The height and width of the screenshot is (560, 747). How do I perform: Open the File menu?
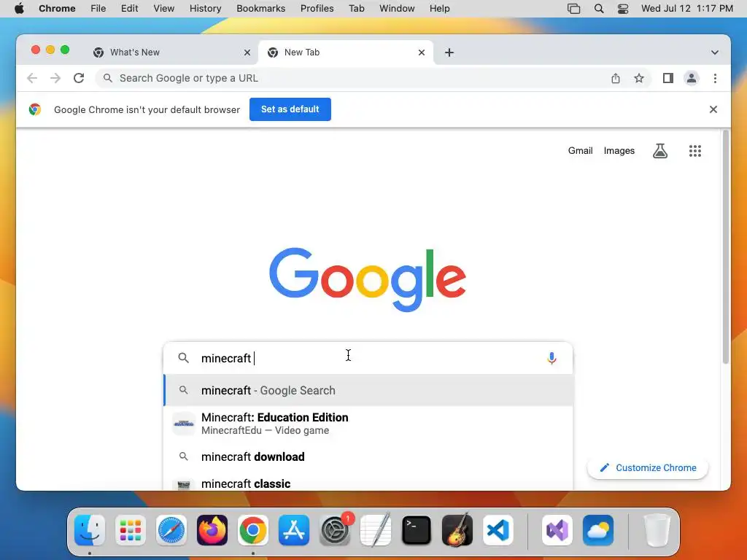point(98,9)
